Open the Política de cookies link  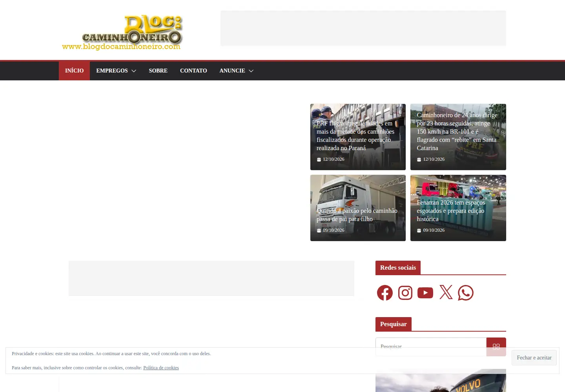pos(161,368)
